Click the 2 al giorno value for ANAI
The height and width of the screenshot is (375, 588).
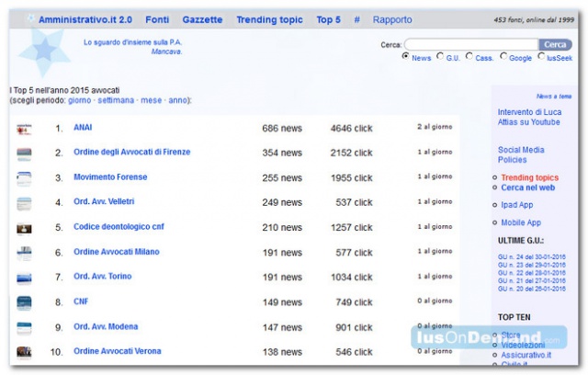[x=435, y=127]
